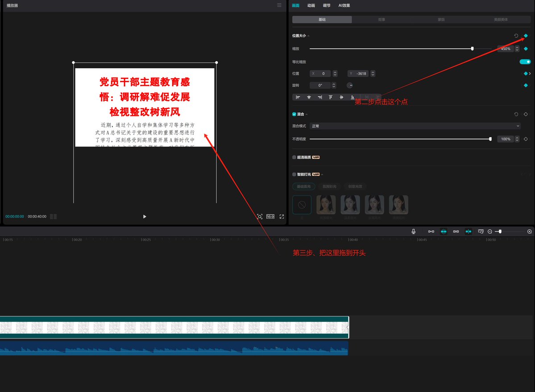
Task: Reset the 混合 settings
Action: tap(516, 114)
